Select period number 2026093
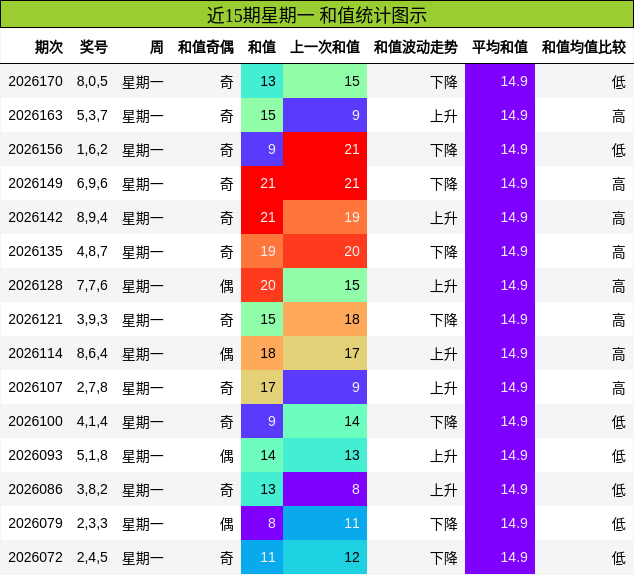This screenshot has width=634, height=575. (36, 455)
